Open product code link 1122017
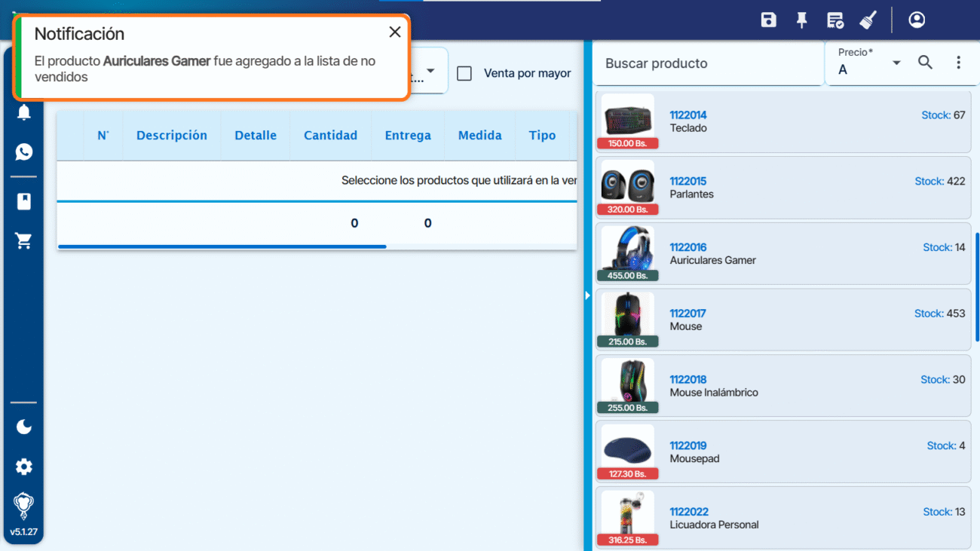The height and width of the screenshot is (551, 980). [688, 314]
